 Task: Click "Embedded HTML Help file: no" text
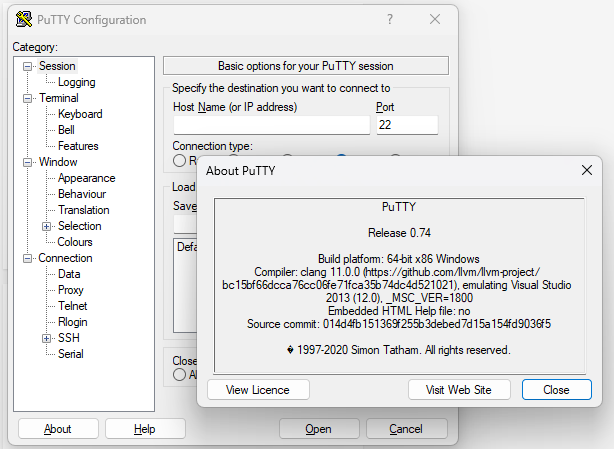(x=399, y=311)
